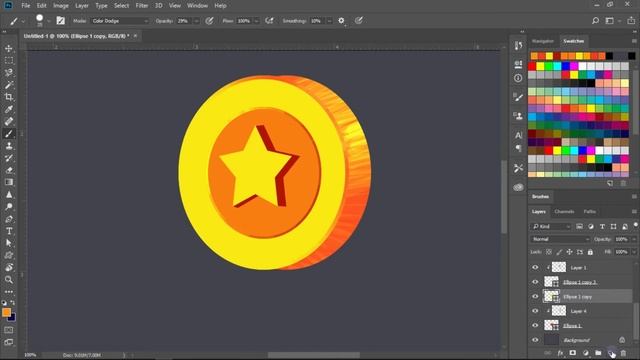Open Smoothing value dropdown arrow

click(329, 21)
